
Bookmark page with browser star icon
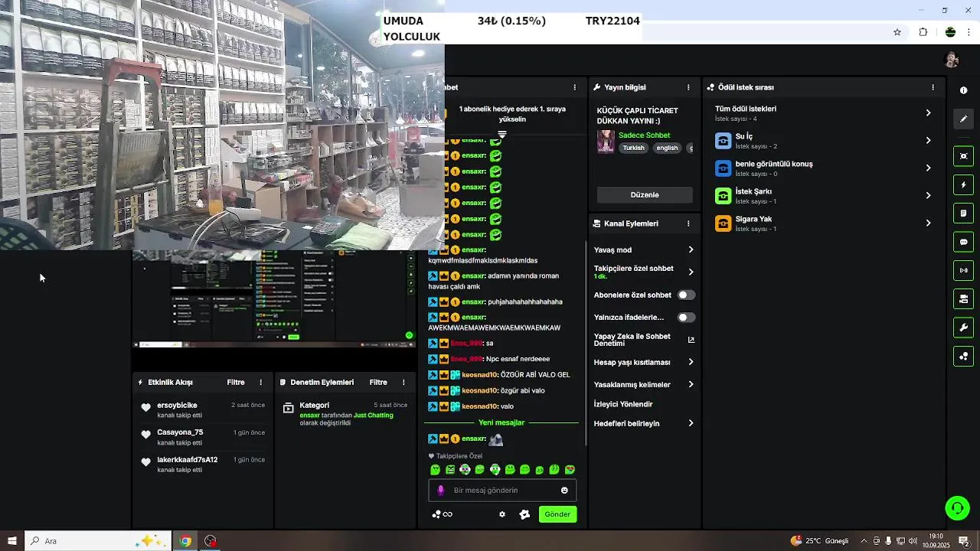(897, 32)
